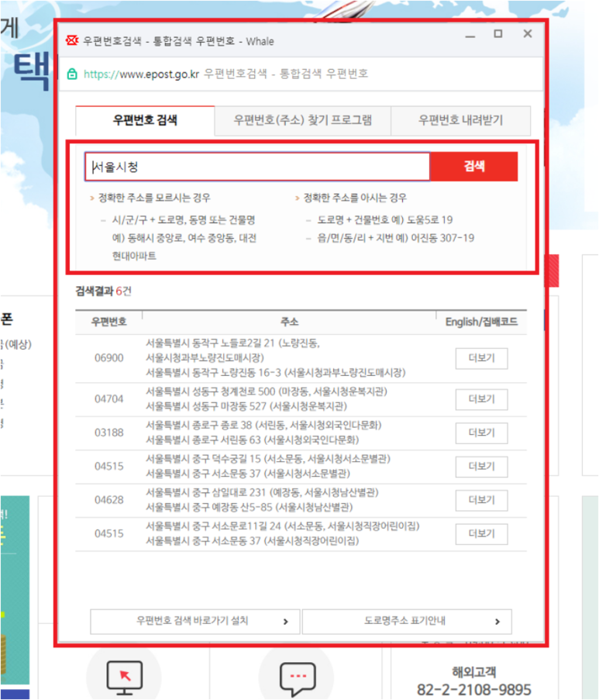The width and height of the screenshot is (599, 700).
Task: Click 정확한 주소를 아시는 경우 heading
Action: pos(355,198)
